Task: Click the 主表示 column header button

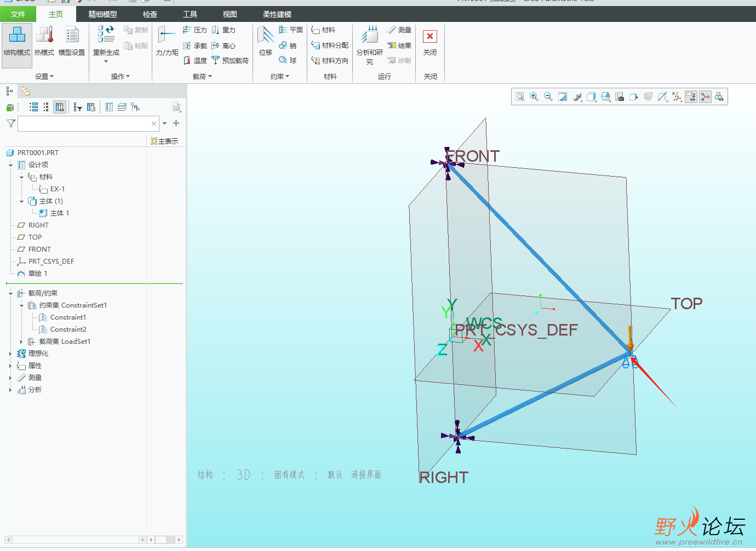Action: click(164, 141)
